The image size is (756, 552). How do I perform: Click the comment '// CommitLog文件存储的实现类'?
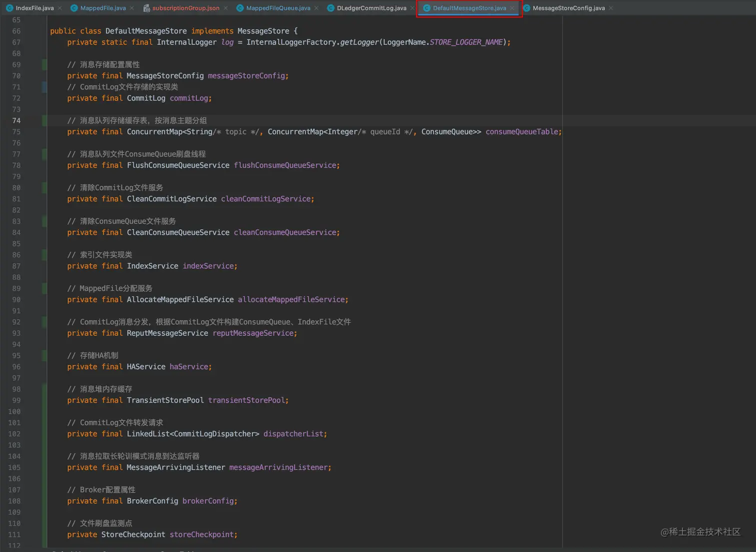point(122,87)
